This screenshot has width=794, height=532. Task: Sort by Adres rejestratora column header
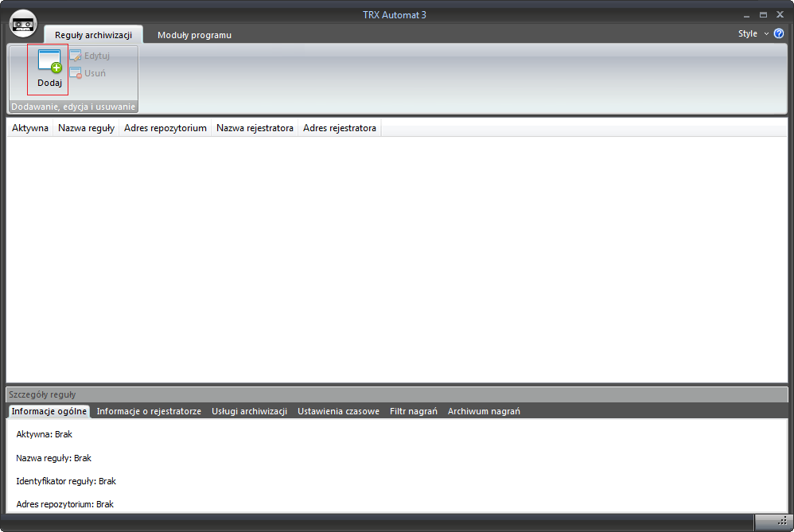click(x=339, y=128)
